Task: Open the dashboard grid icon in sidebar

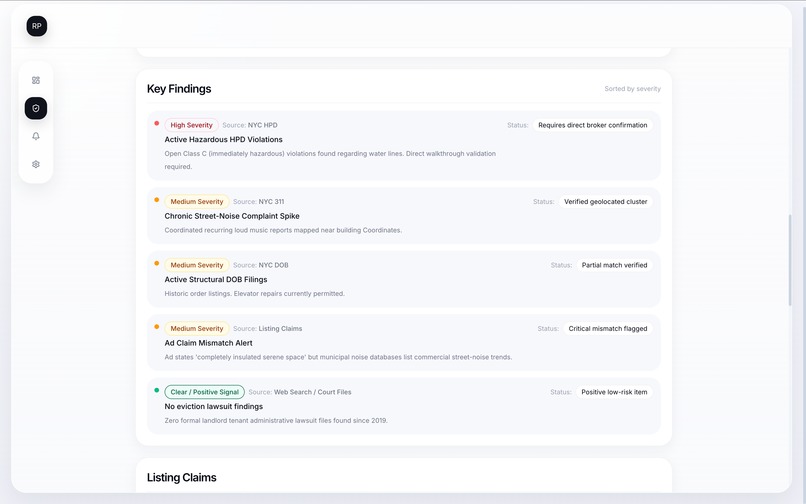Action: click(35, 80)
